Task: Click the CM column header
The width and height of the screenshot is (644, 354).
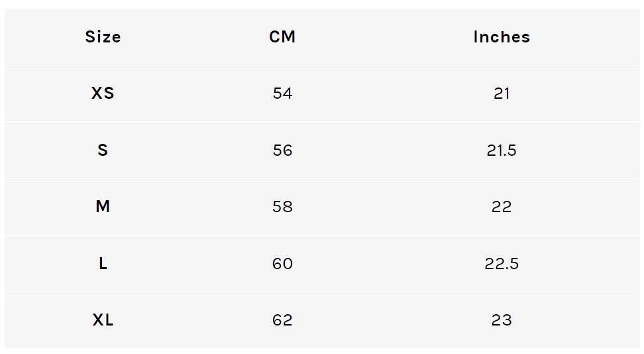Action: [282, 37]
